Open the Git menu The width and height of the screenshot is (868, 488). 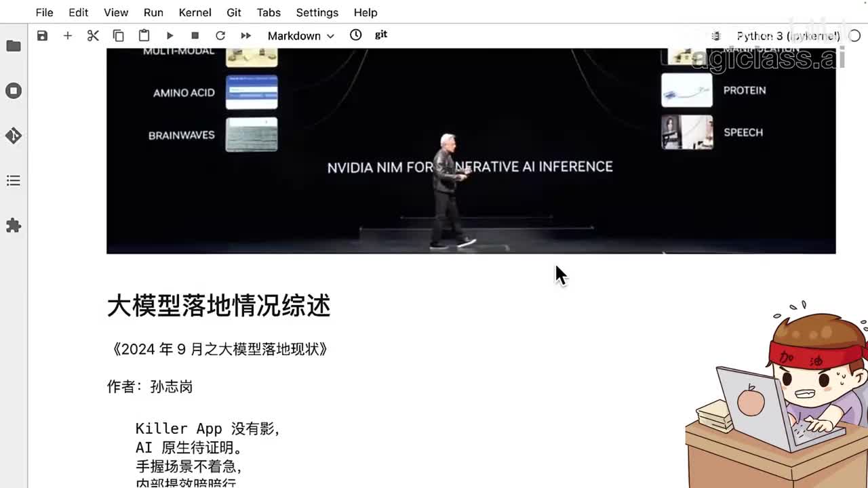click(234, 12)
